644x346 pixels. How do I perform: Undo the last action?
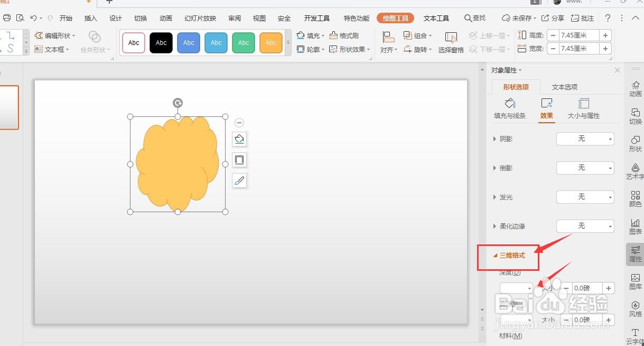pyautogui.click(x=34, y=18)
